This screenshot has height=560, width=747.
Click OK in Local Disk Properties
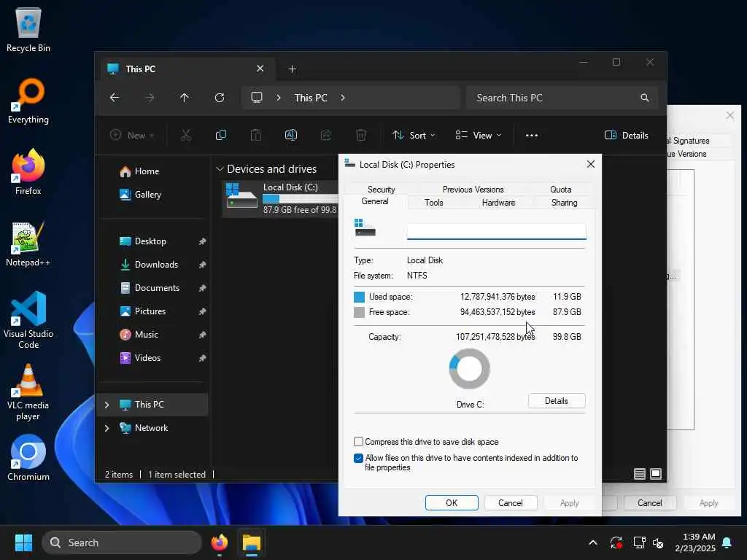click(x=452, y=503)
